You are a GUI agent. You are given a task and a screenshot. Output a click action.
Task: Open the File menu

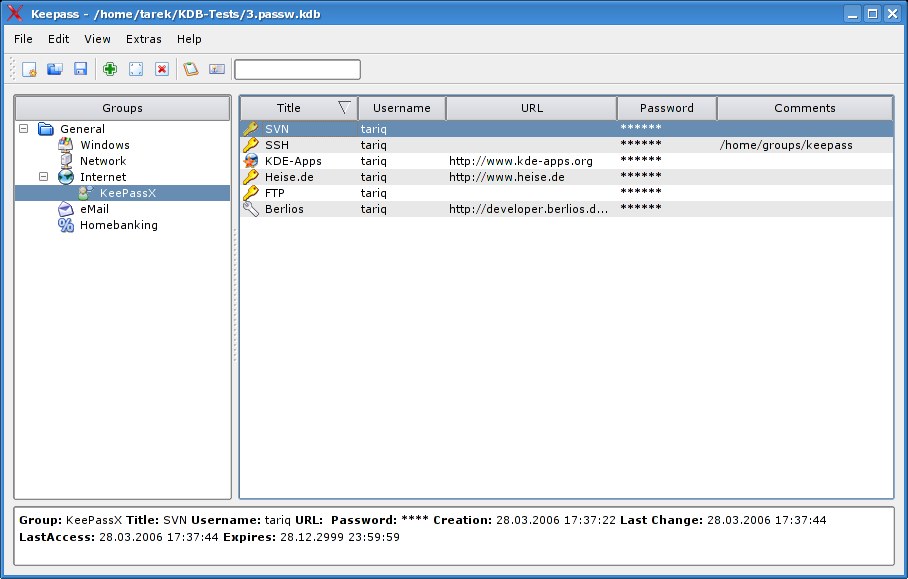23,39
